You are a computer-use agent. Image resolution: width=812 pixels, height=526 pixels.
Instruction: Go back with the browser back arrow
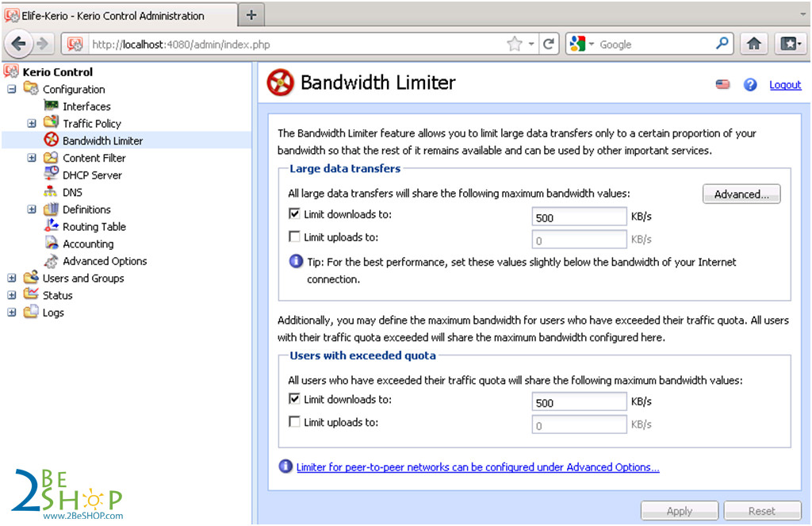click(18, 44)
